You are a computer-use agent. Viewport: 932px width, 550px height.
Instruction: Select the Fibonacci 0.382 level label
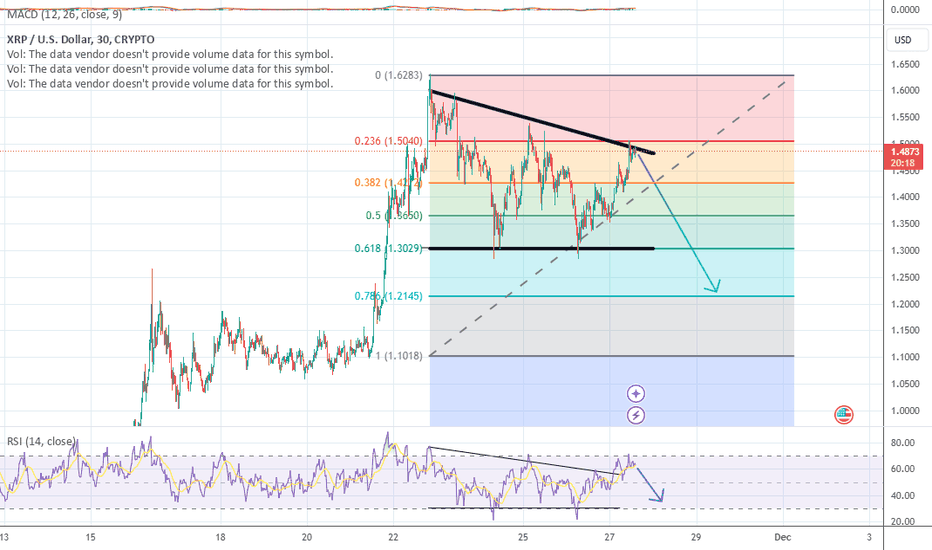pyautogui.click(x=389, y=183)
